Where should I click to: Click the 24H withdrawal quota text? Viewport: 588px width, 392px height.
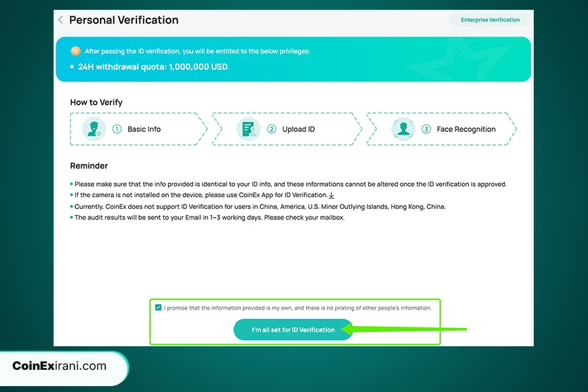tap(153, 67)
